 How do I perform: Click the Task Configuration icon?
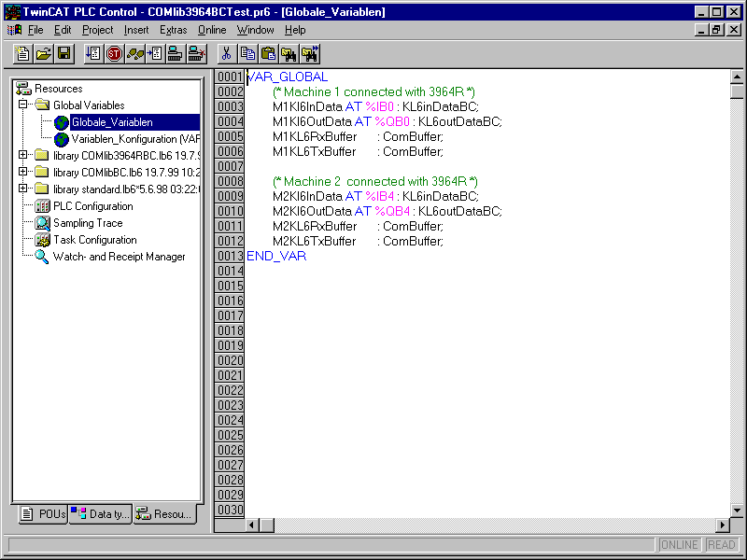[42, 240]
